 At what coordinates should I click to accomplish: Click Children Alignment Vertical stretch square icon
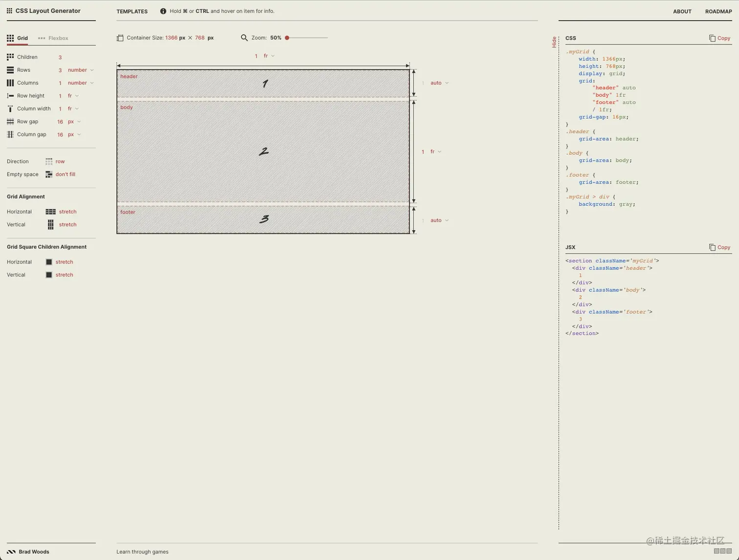click(49, 275)
